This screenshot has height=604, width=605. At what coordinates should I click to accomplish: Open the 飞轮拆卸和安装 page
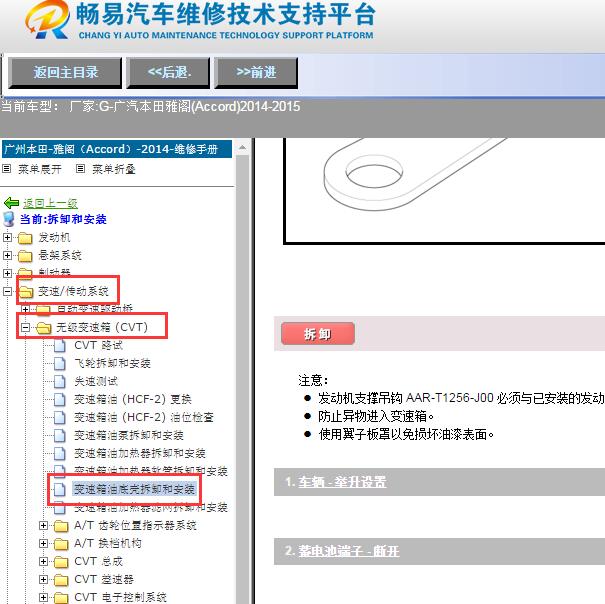(x=112, y=363)
